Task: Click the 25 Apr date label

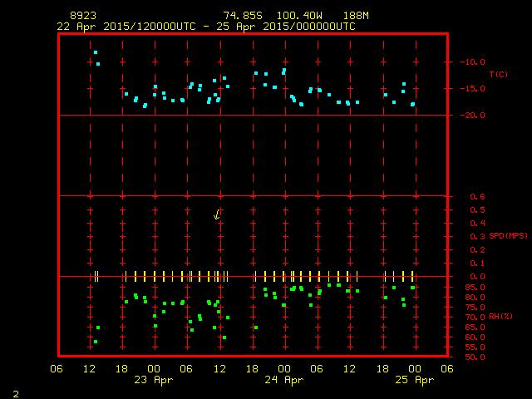Action: coord(413,380)
